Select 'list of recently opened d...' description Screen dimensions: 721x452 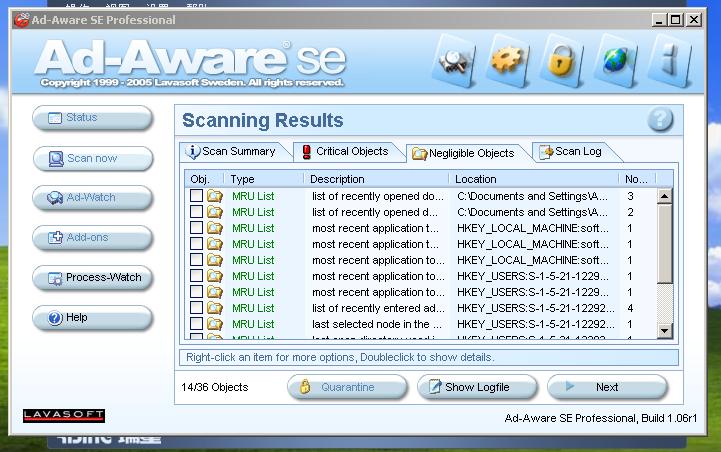(375, 212)
